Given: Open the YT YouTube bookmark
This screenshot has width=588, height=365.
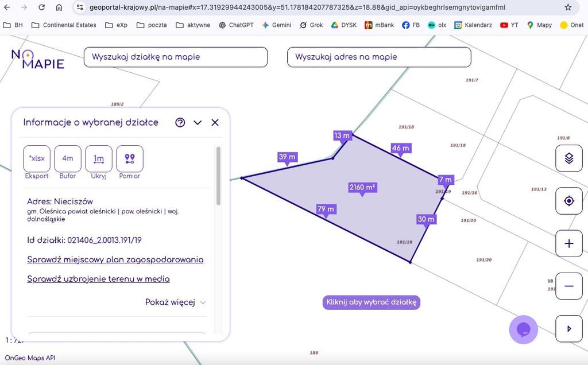Looking at the screenshot, I should pyautogui.click(x=509, y=25).
